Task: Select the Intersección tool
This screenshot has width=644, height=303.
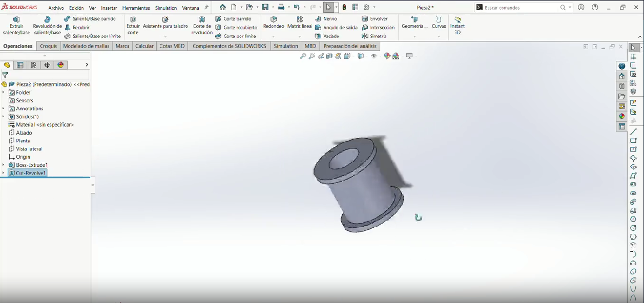Action: [x=378, y=27]
